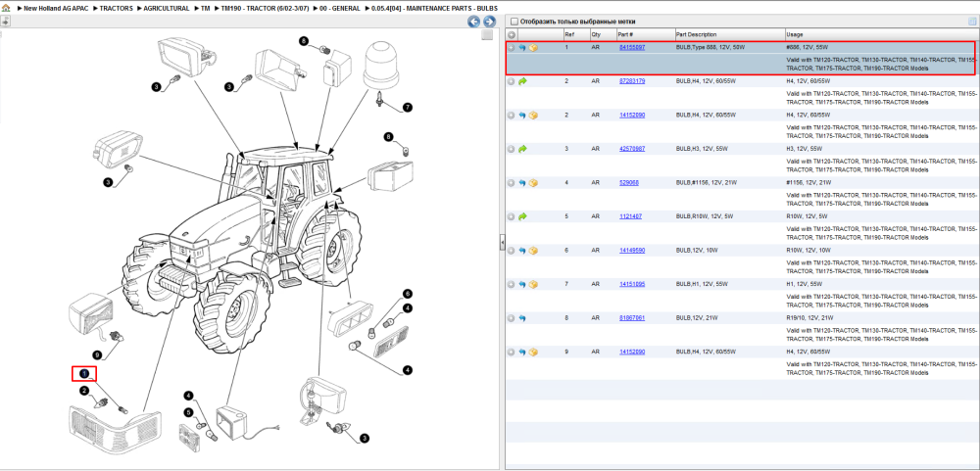This screenshot has width=980, height=471.
Task: Expand row for part 14149590
Action: 512,251
